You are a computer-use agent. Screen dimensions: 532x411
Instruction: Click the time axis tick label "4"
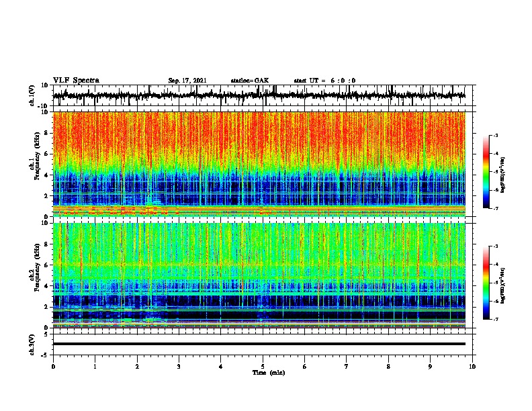coord(221,367)
